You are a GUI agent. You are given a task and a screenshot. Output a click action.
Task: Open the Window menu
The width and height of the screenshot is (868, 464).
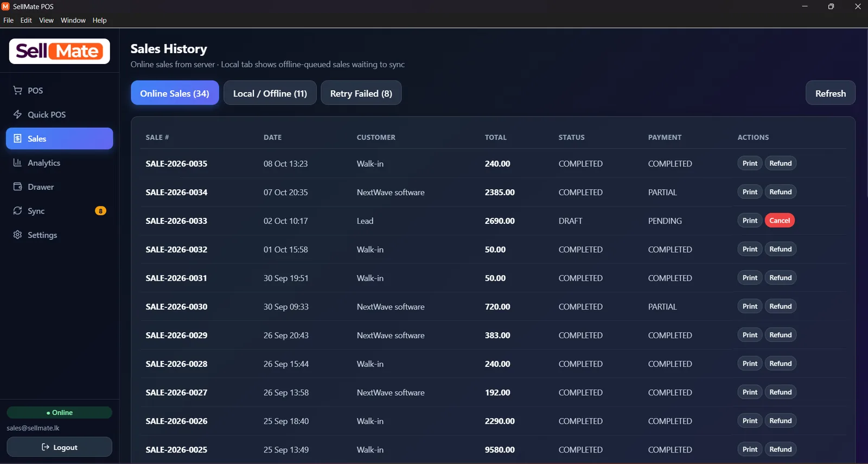pos(73,20)
